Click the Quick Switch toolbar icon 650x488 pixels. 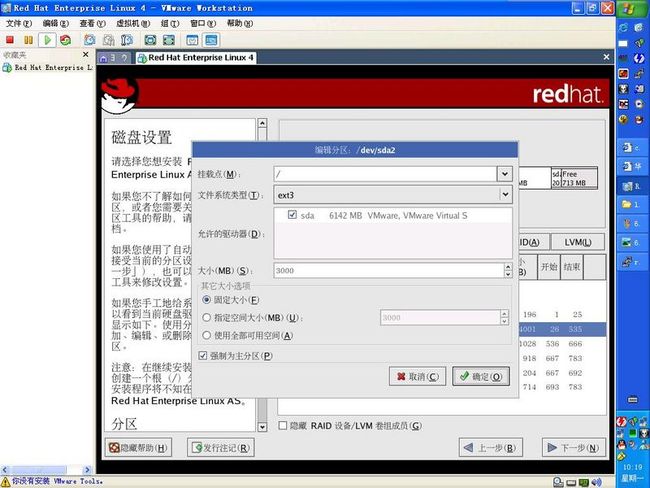[169, 40]
